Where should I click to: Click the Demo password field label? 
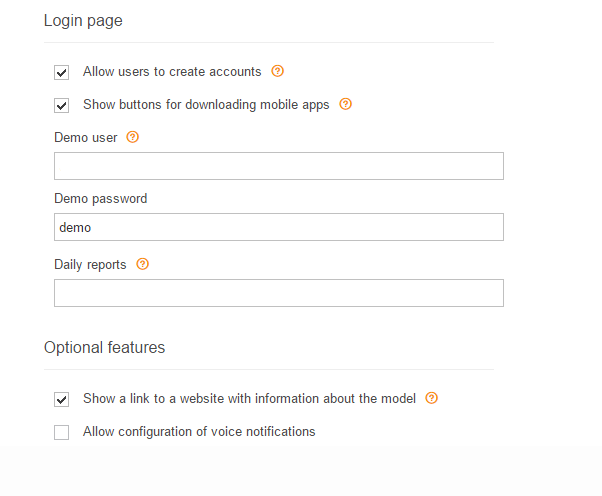tap(101, 199)
